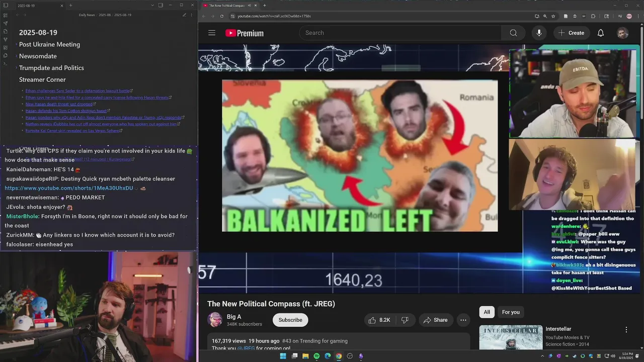The image size is (644, 362).
Task: Expand Post Ukraine Meeting heading
Action: point(16,44)
